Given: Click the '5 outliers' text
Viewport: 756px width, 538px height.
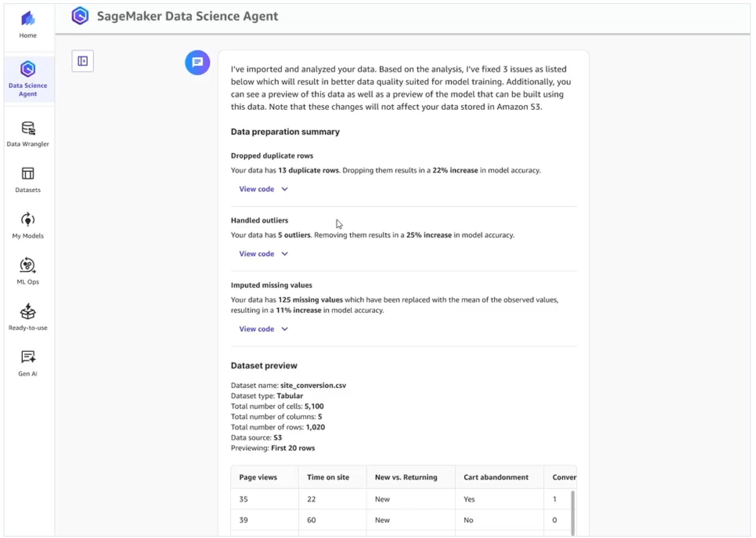Looking at the screenshot, I should tap(294, 235).
